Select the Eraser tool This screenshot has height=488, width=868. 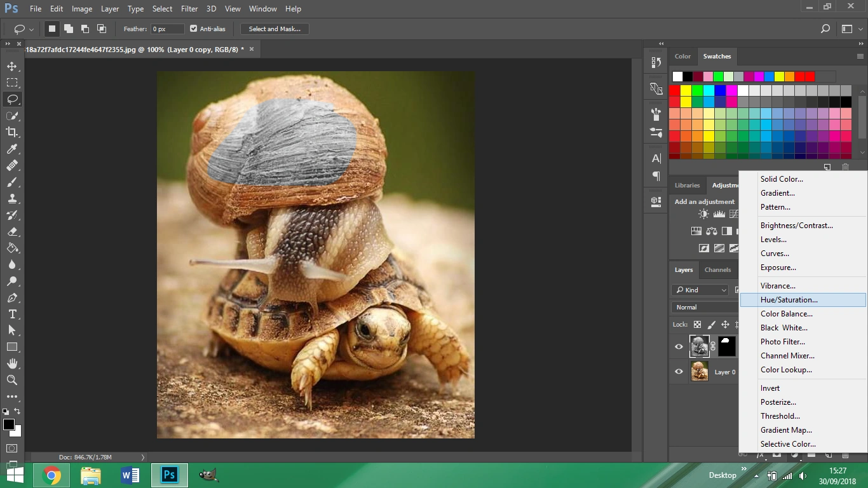click(12, 231)
